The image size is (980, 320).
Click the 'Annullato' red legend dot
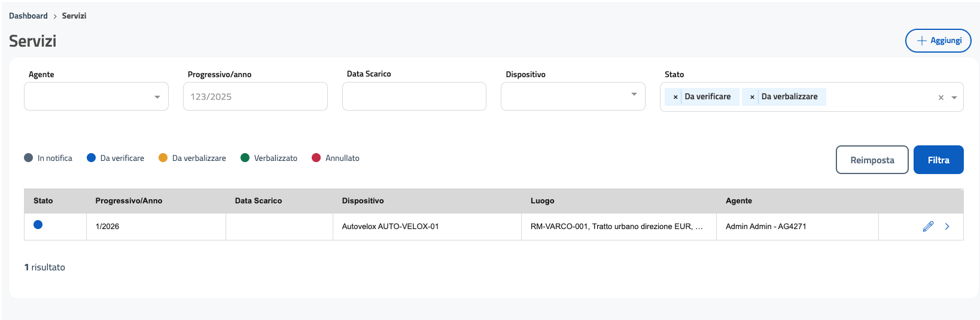pos(316,158)
